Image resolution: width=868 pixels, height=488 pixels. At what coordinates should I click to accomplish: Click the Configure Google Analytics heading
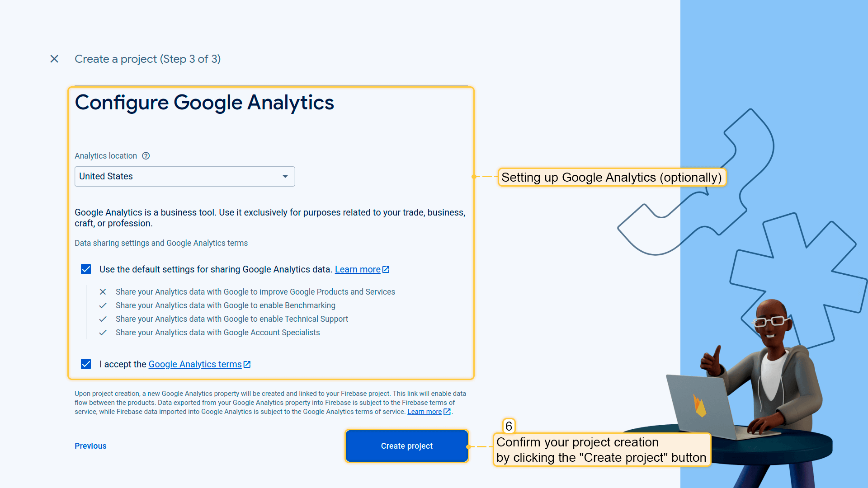[x=204, y=103]
